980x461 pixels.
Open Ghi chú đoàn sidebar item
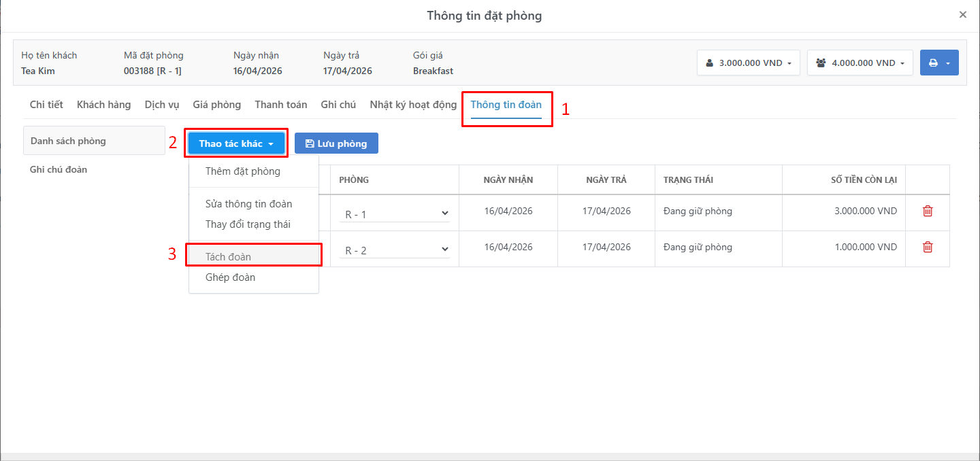(94, 169)
